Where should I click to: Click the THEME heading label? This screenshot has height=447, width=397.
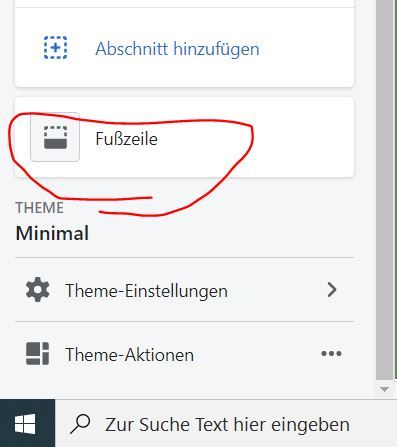[x=39, y=208]
